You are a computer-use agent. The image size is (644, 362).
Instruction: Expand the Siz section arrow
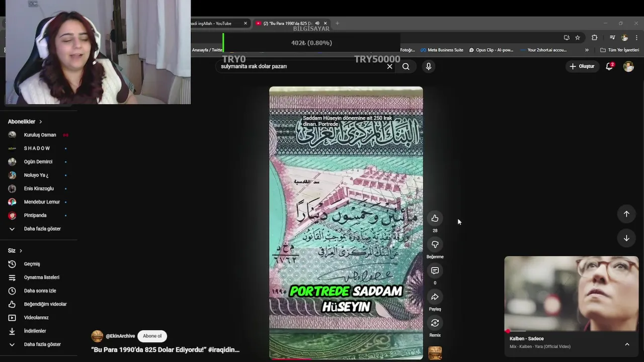coord(21,250)
